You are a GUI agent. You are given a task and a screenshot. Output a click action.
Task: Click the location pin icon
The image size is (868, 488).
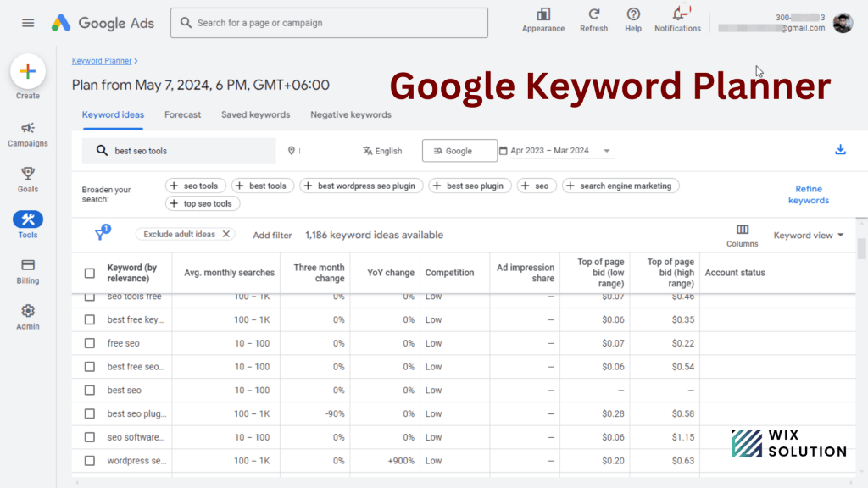click(x=292, y=151)
